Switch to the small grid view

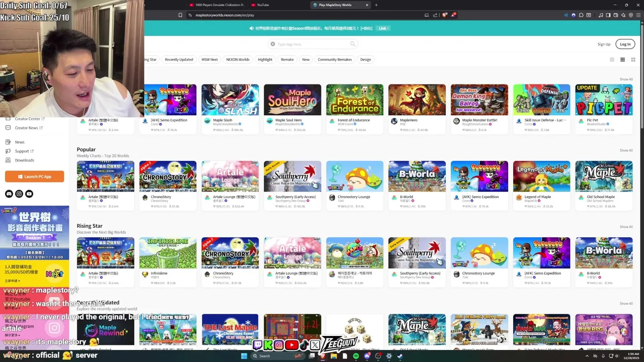click(x=612, y=59)
